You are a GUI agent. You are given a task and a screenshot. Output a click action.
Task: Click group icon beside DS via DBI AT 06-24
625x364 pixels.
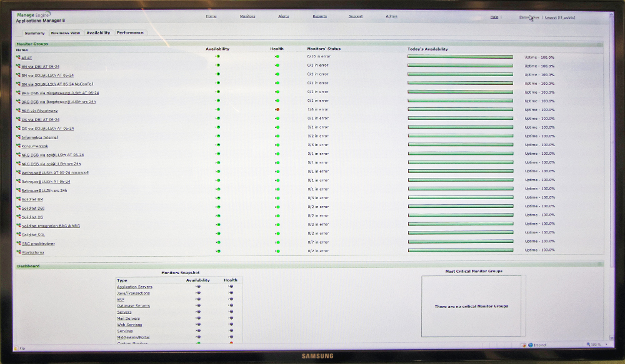18,119
